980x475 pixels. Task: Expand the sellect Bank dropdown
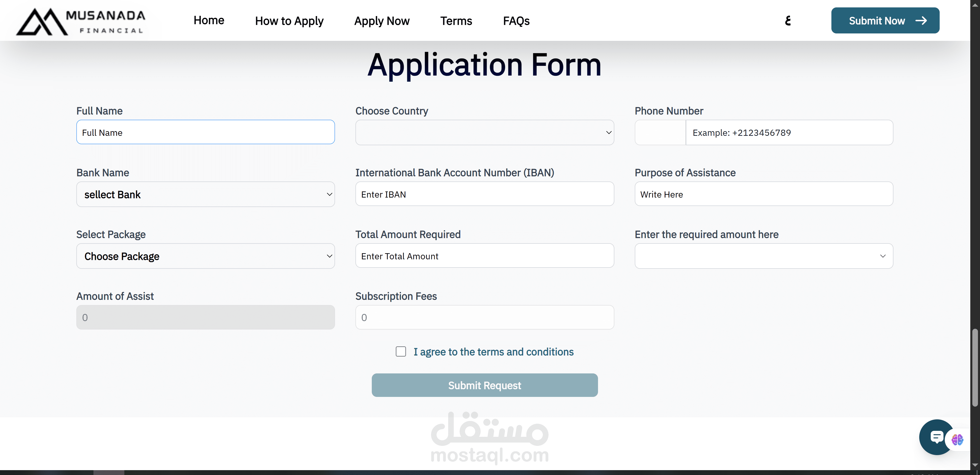(206, 194)
